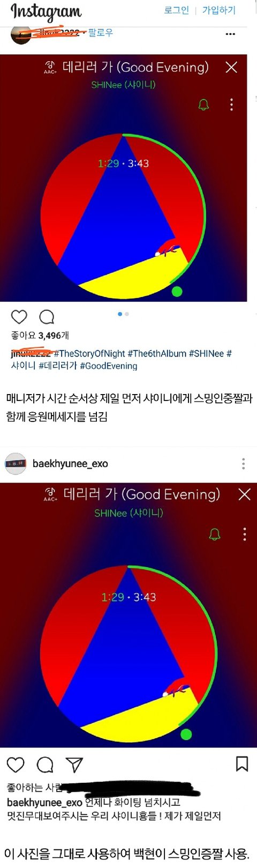Click the 가입하기 sign-up link
This screenshot has width=257, height=868.
218,10
